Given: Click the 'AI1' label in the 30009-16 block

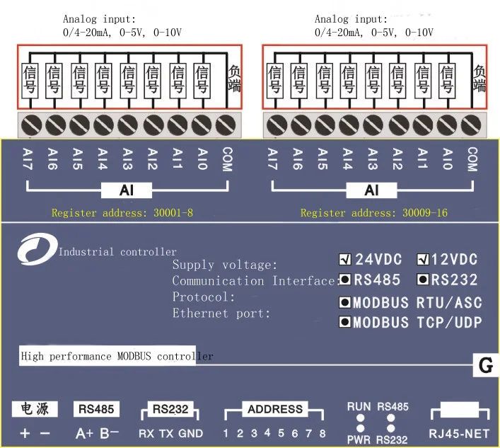Looking at the screenshot, I should [x=422, y=159].
